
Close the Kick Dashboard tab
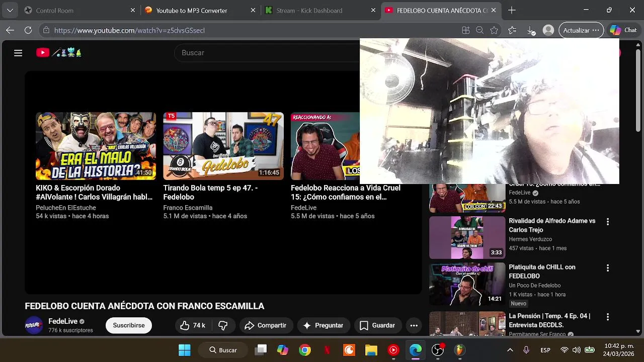373,10
